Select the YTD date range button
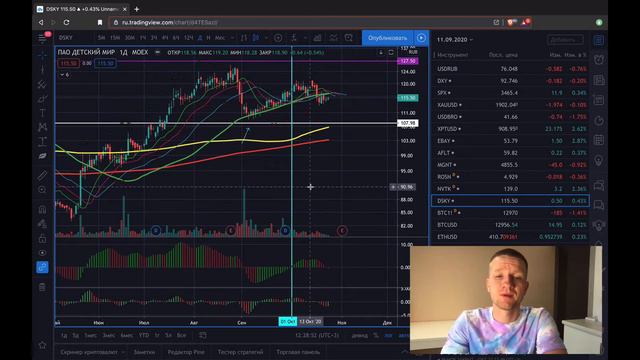The height and width of the screenshot is (360, 640). 144,336
